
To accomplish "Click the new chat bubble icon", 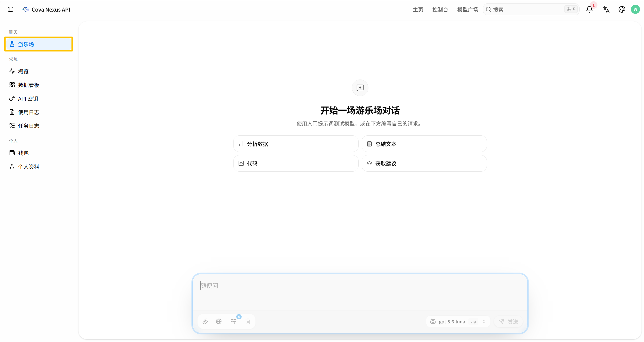I will (360, 88).
